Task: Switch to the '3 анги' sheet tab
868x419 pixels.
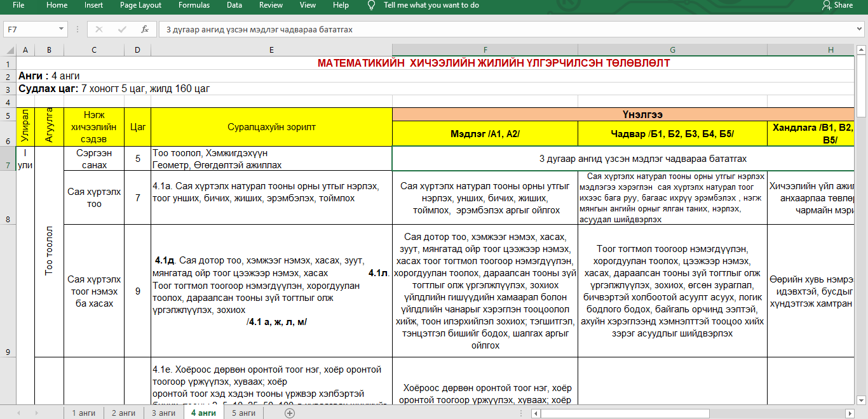Action: point(163,413)
